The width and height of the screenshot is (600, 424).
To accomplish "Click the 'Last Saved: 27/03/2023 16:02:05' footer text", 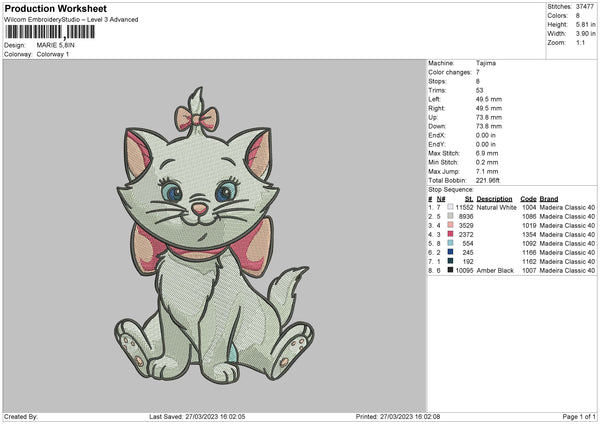I will click(197, 416).
